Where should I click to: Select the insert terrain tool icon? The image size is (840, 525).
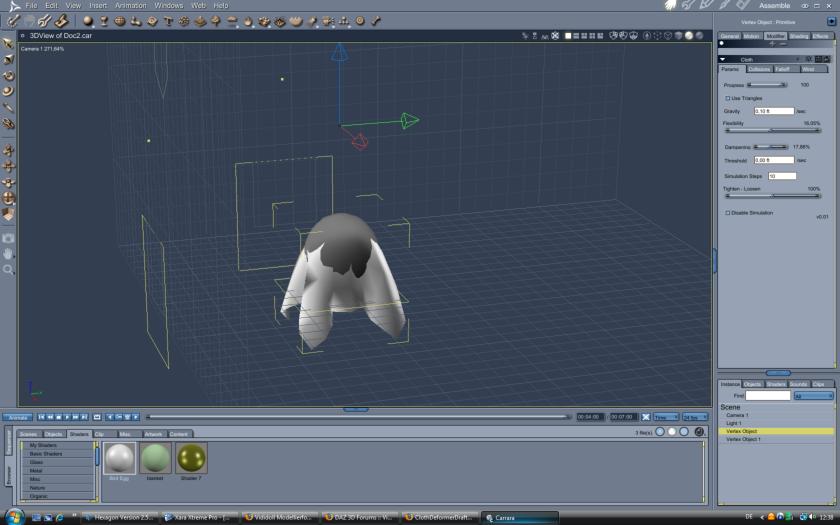click(200, 21)
